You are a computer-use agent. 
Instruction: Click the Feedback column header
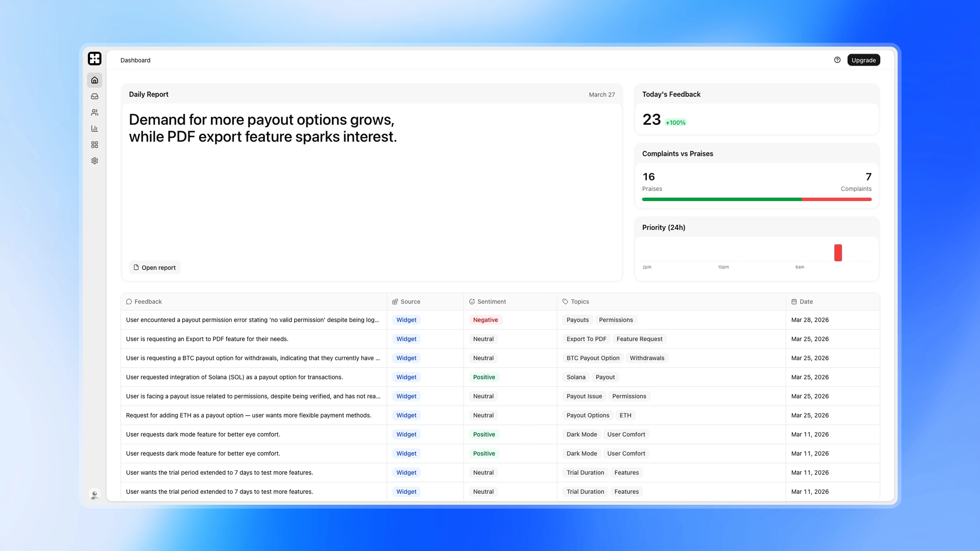[x=148, y=302]
